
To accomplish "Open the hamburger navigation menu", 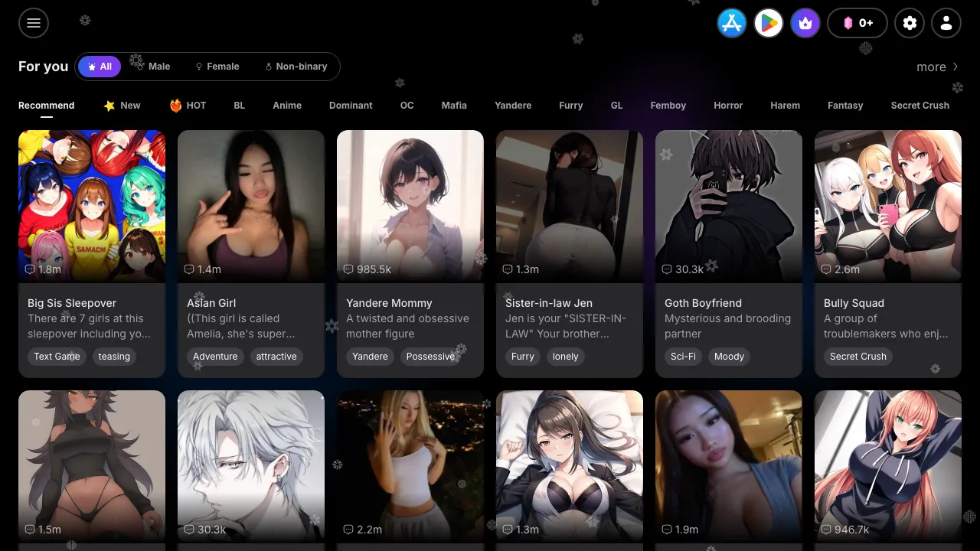I will (x=33, y=23).
